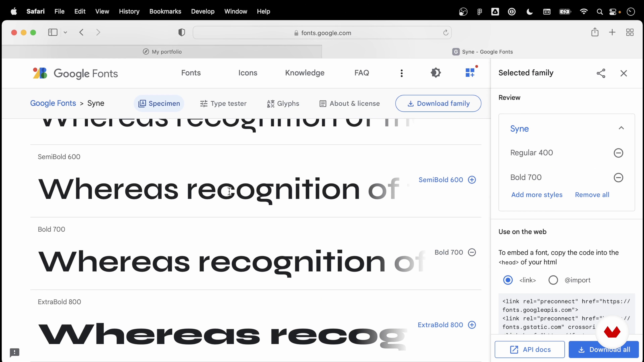This screenshot has height=362, width=644.
Task: Click the Syne family name link
Action: (x=519, y=129)
